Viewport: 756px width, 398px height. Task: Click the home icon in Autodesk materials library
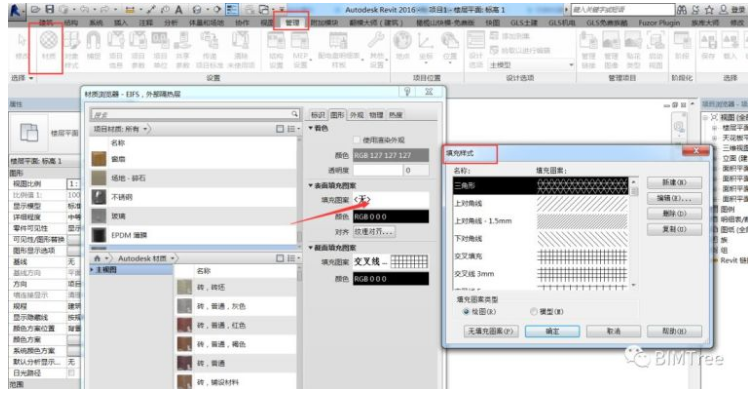97,259
